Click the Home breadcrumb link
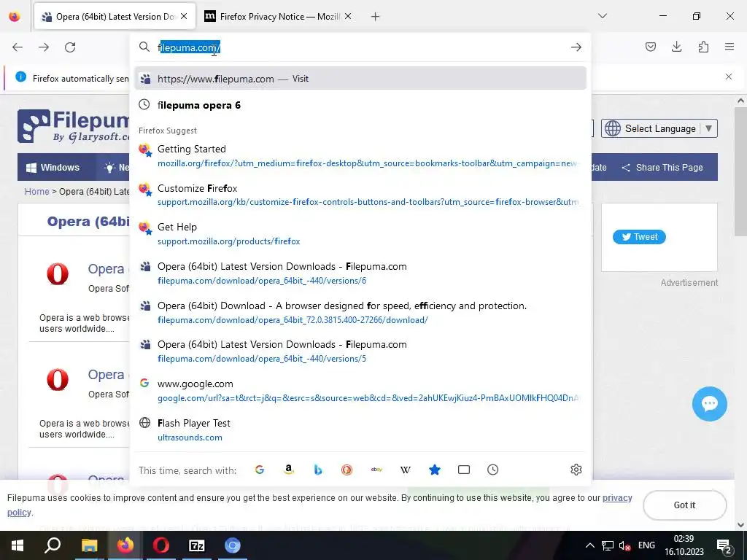 (36, 192)
